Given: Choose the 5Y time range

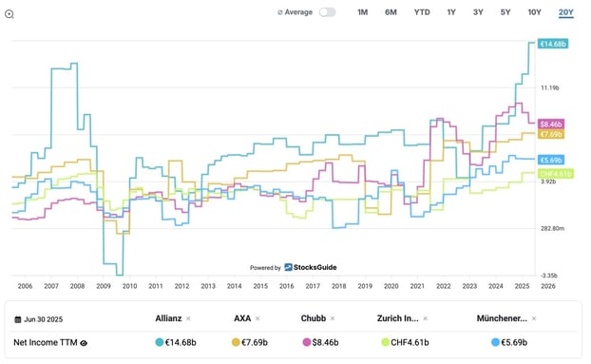Looking at the screenshot, I should pyautogui.click(x=505, y=12).
